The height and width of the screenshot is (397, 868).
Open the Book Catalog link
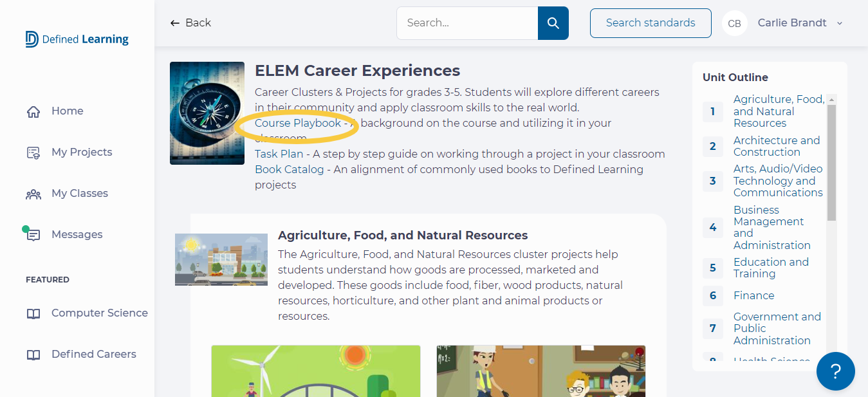pos(290,169)
